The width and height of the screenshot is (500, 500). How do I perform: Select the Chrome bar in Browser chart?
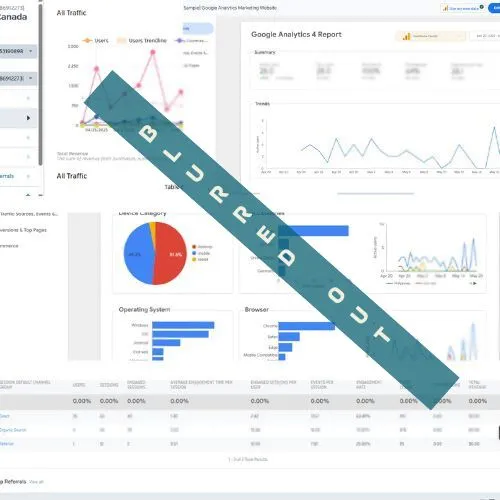pos(307,326)
